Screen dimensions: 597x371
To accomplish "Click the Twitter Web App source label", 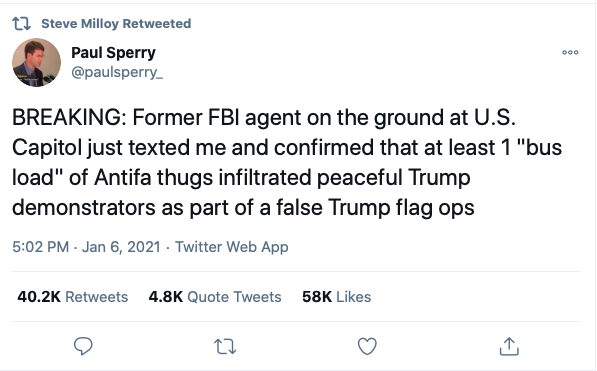I will [231, 247].
